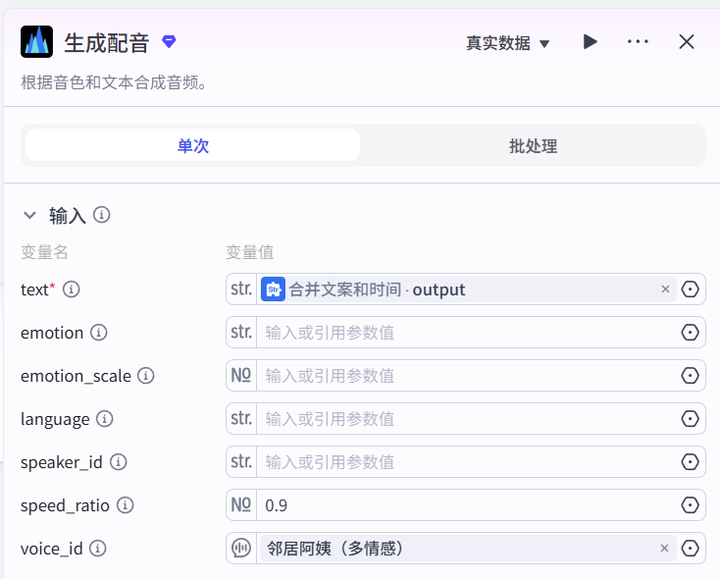This screenshot has height=579, width=720.
Task: Open reference picker for text field
Action: (x=690, y=289)
